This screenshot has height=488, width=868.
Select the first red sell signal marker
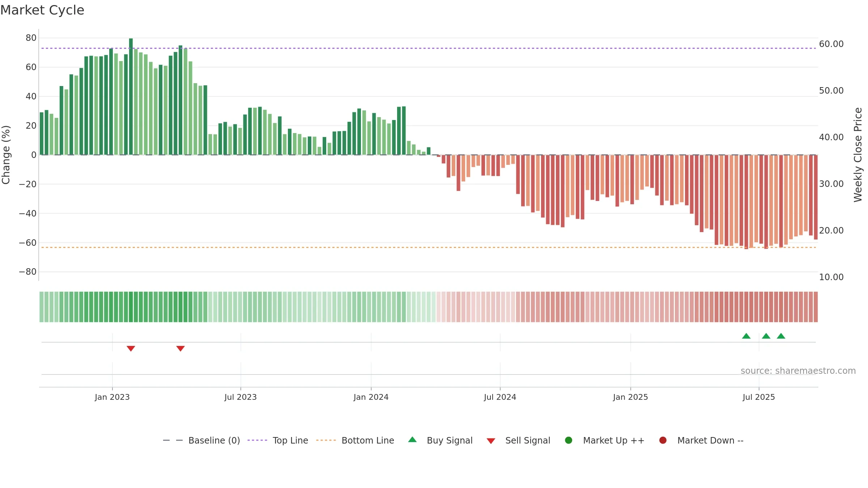[131, 348]
